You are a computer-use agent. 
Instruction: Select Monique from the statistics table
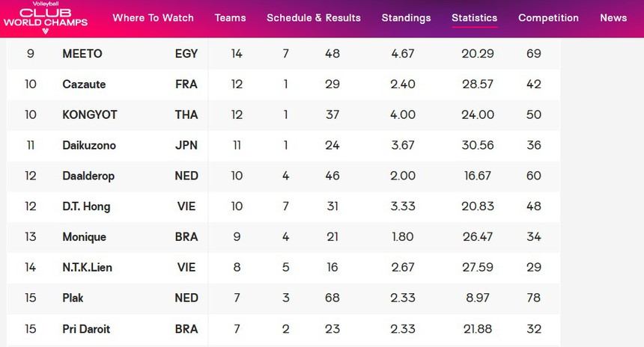[x=84, y=237]
